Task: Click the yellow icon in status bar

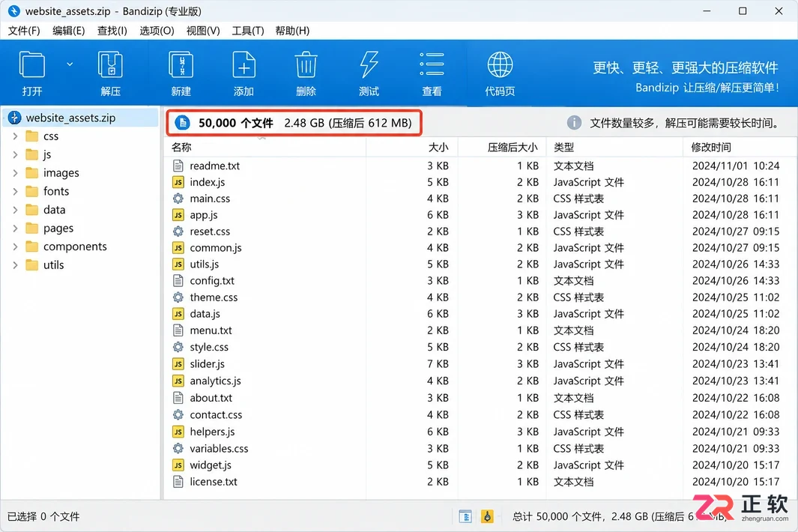Action: (x=487, y=516)
